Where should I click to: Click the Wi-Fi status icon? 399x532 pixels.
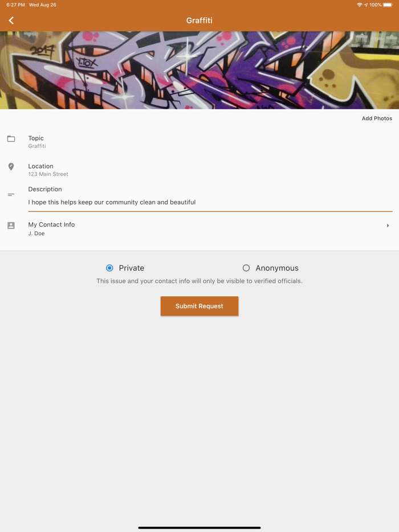click(359, 5)
